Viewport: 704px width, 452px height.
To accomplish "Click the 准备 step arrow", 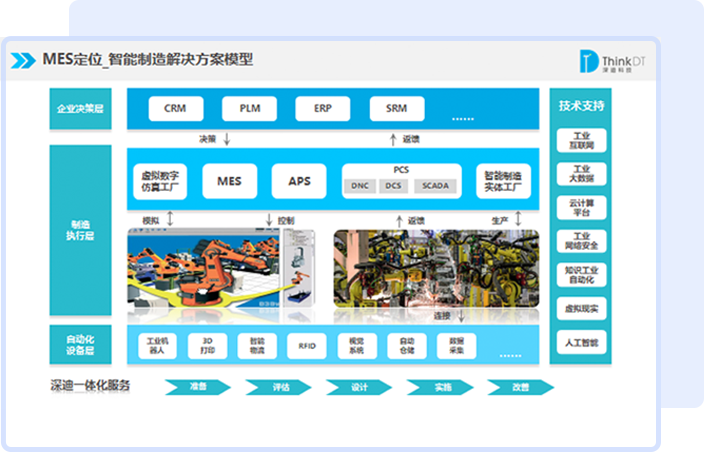I will pyautogui.click(x=198, y=387).
